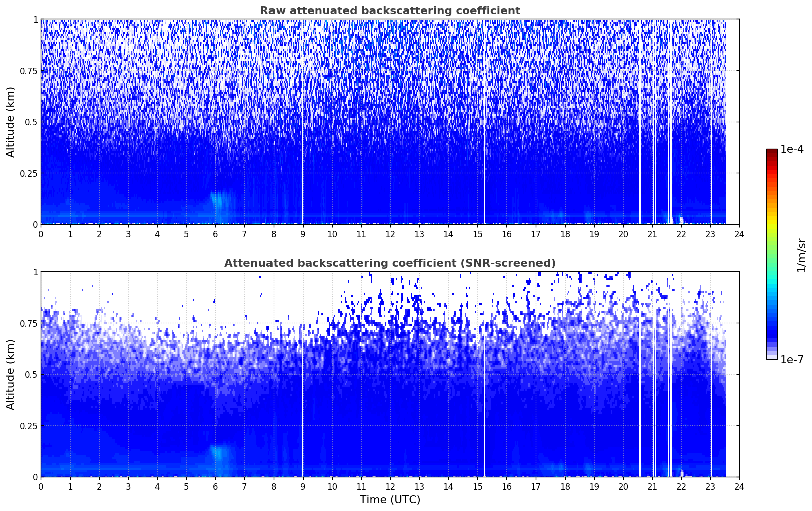Click the 0.25 altitude tick on the SNR-screened plot
812x511 pixels.
pos(28,426)
